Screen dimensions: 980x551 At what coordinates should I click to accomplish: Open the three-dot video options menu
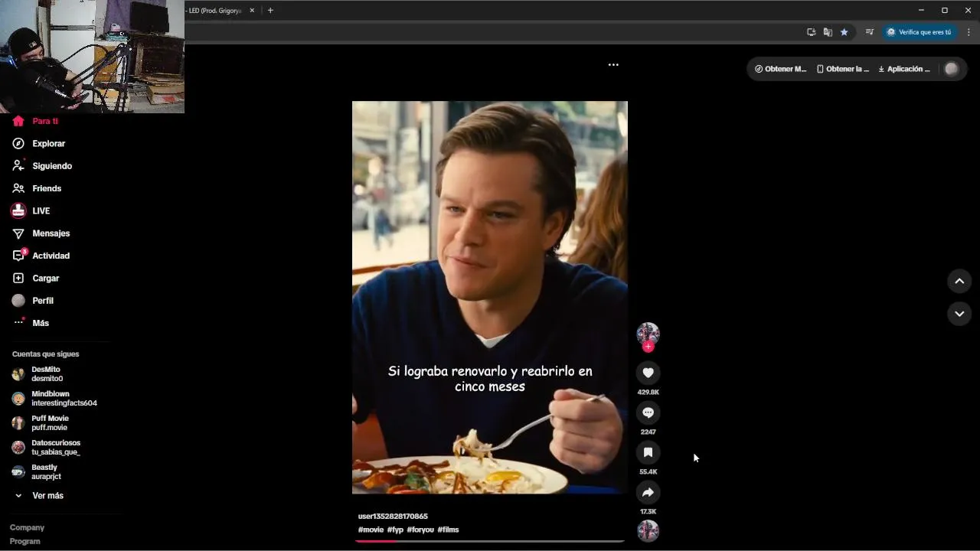pos(613,65)
